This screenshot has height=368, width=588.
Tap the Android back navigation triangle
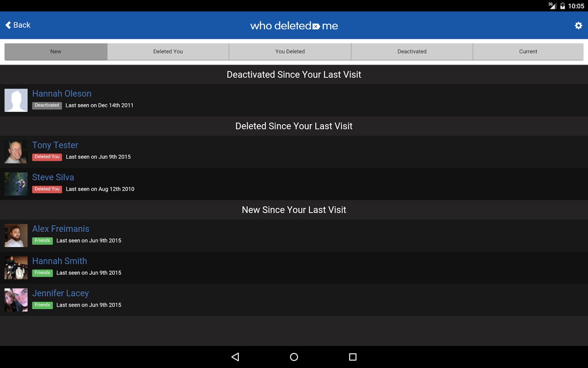click(x=235, y=357)
